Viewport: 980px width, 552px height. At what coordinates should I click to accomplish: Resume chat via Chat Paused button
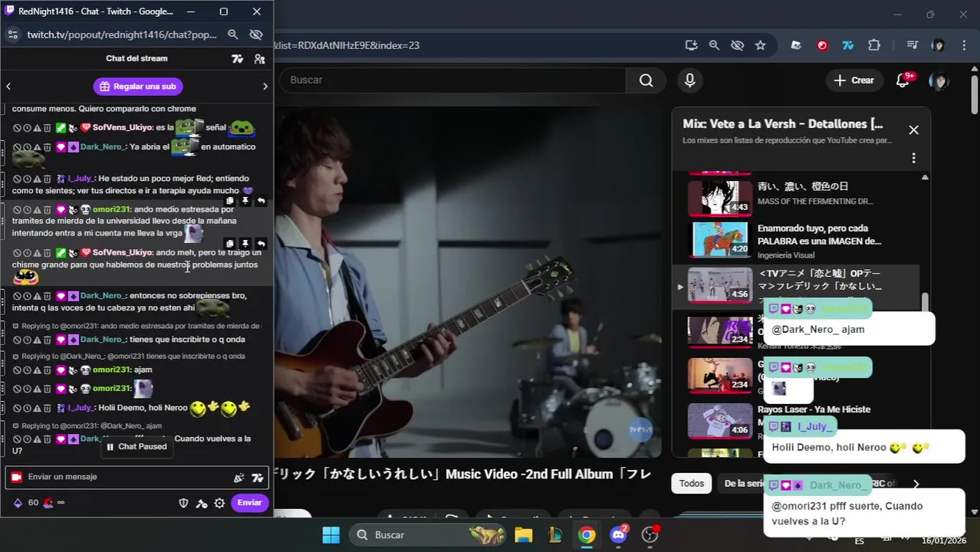coord(136,447)
